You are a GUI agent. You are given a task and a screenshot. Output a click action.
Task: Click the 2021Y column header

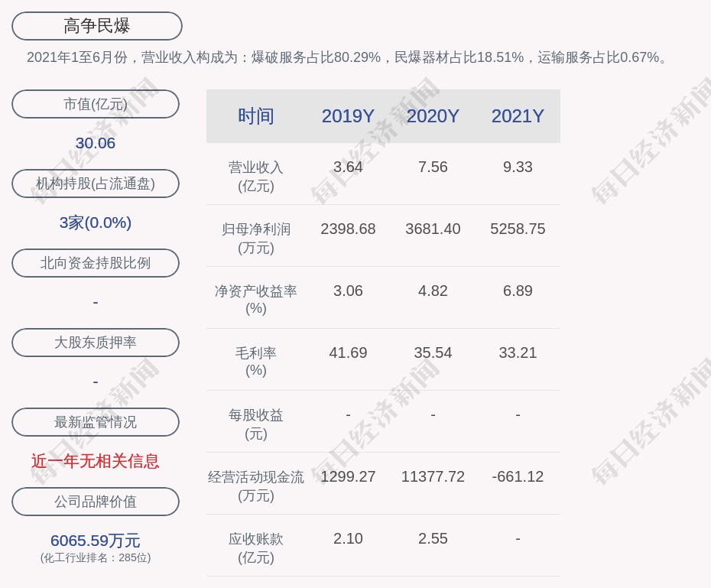point(518,116)
